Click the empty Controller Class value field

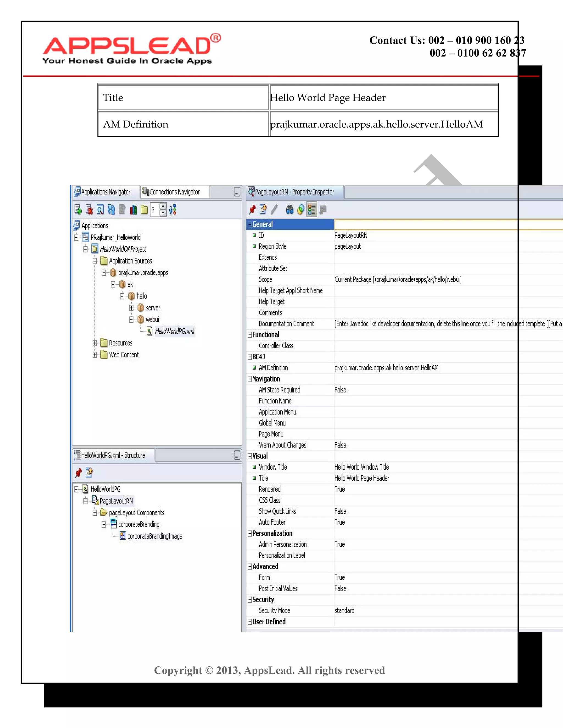[x=448, y=346]
